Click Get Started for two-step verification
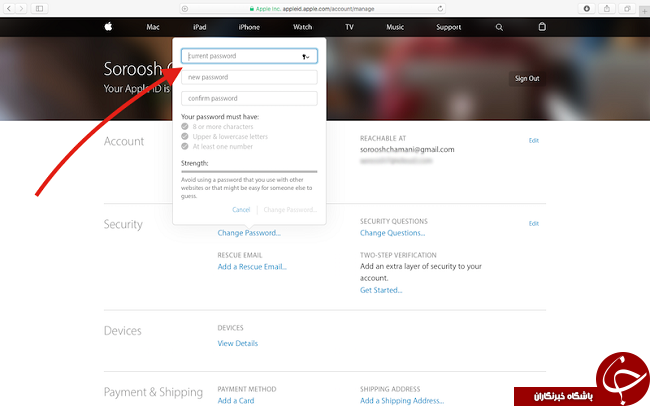650x406 pixels. coord(381,290)
